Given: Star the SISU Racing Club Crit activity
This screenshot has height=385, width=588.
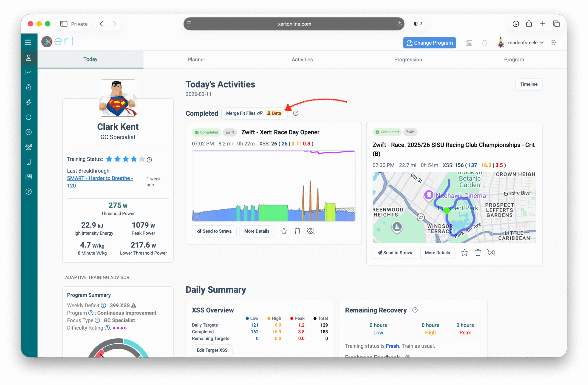Looking at the screenshot, I should tap(464, 253).
